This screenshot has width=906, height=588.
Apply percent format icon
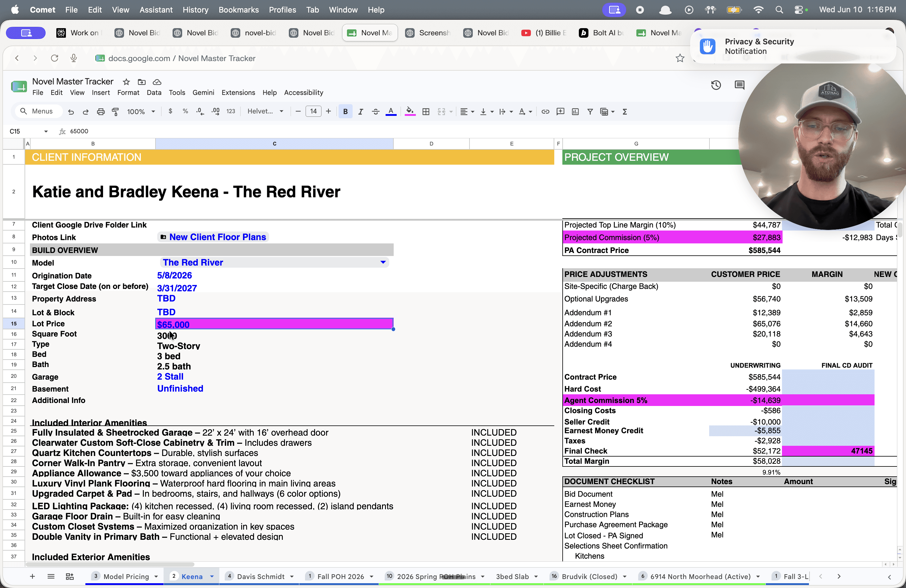coord(185,111)
